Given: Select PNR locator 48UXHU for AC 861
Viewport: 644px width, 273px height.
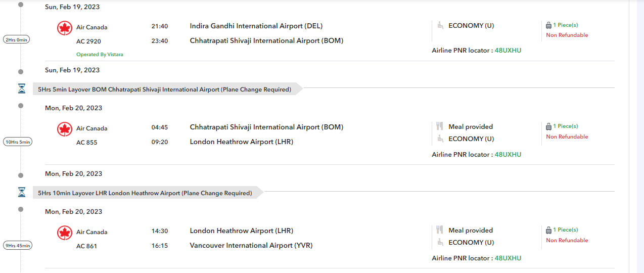Looking at the screenshot, I should pyautogui.click(x=508, y=258).
